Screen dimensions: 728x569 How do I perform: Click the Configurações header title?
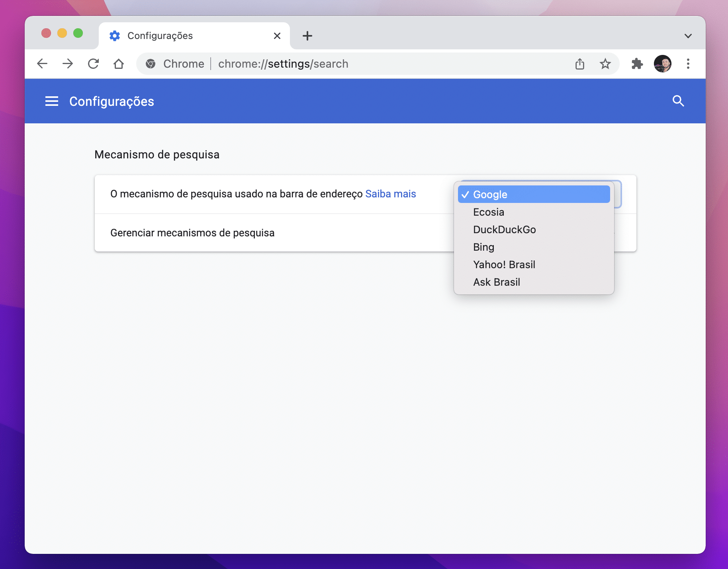pos(112,101)
